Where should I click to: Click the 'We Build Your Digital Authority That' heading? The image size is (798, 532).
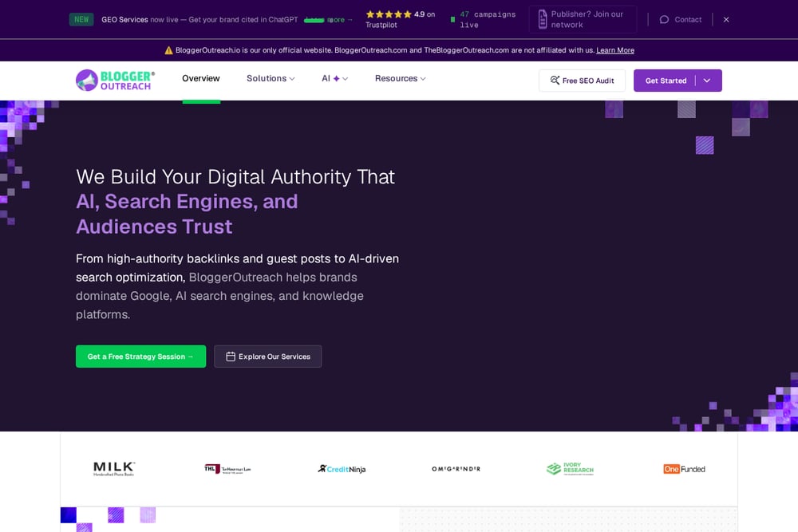(x=235, y=177)
